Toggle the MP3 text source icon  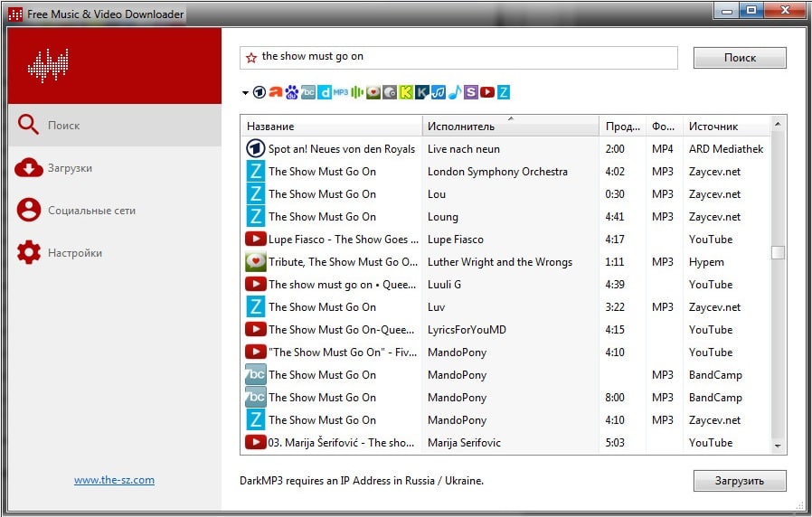pos(341,92)
